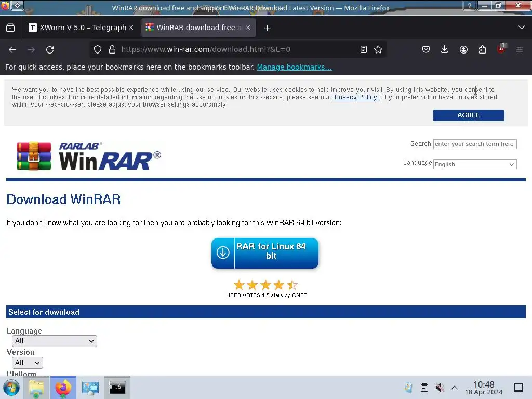This screenshot has width=532, height=399.
Task: Open tracking protection shield icon
Action: click(x=98, y=49)
